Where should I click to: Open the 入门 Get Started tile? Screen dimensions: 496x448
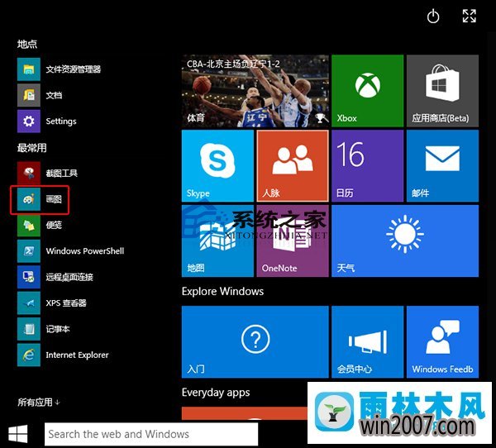[x=255, y=341]
